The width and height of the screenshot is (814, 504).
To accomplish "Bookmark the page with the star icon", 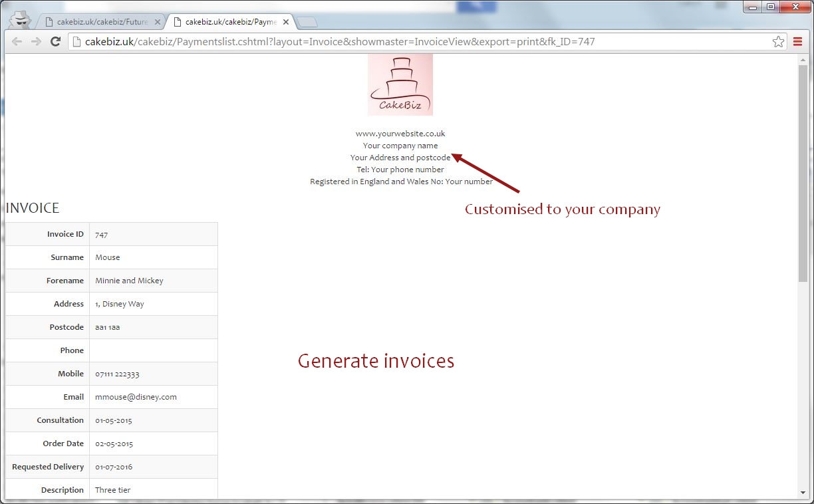I will [x=778, y=41].
